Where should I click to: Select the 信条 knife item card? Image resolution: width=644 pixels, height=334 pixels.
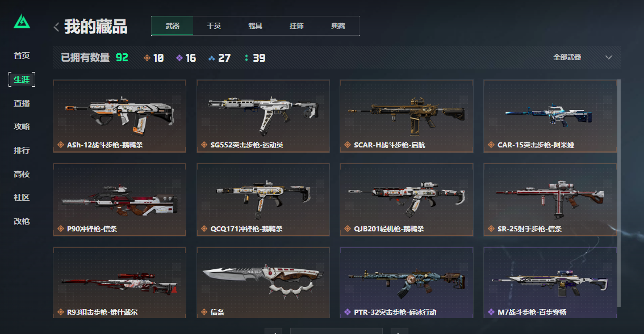coord(263,282)
